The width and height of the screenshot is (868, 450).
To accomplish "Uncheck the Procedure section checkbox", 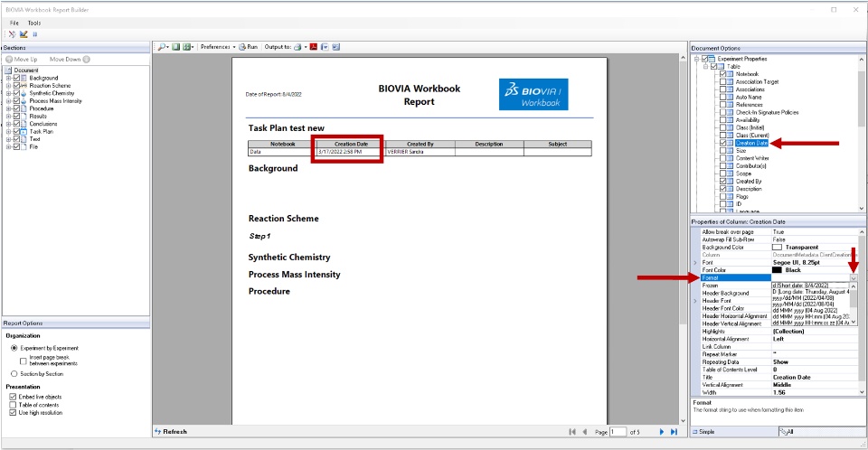I will click(x=16, y=109).
